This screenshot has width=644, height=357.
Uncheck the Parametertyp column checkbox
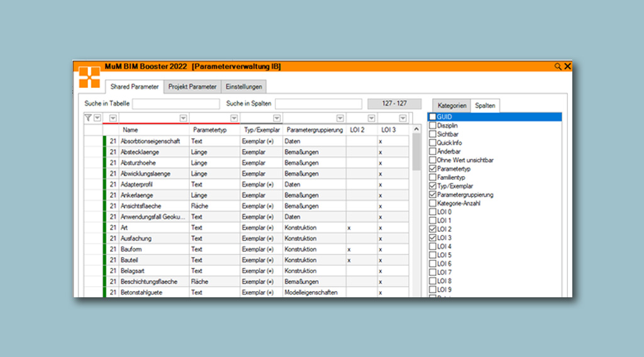tap(433, 168)
